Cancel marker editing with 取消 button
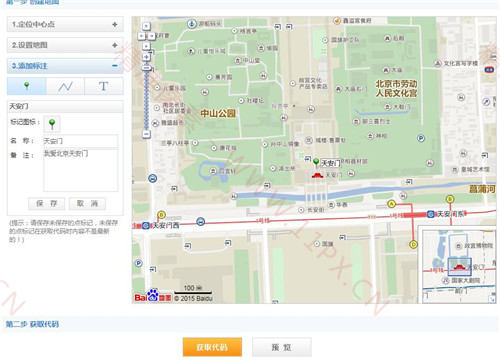This screenshot has width=500, height=364. click(87, 203)
